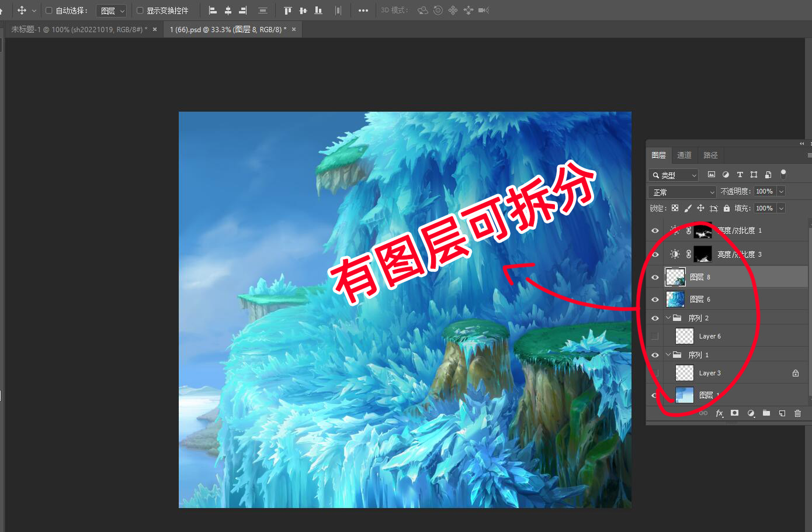Screen dimensions: 812x532
Task: Click the distribute vertically icon
Action: [x=263, y=11]
